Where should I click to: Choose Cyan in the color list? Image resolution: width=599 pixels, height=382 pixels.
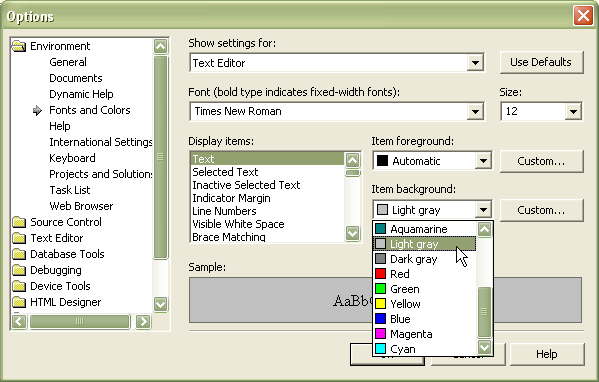point(425,349)
